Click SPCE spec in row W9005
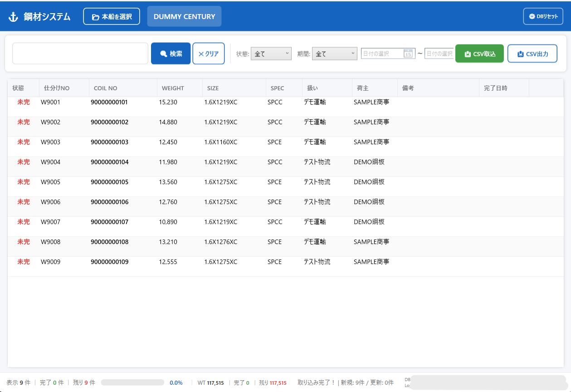The width and height of the screenshot is (571, 392). point(275,182)
